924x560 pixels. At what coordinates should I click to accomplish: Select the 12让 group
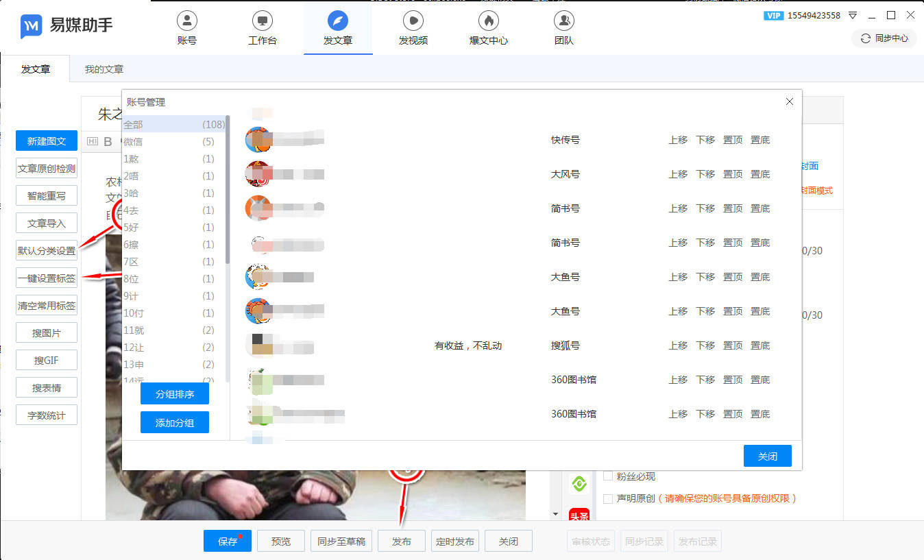[174, 347]
